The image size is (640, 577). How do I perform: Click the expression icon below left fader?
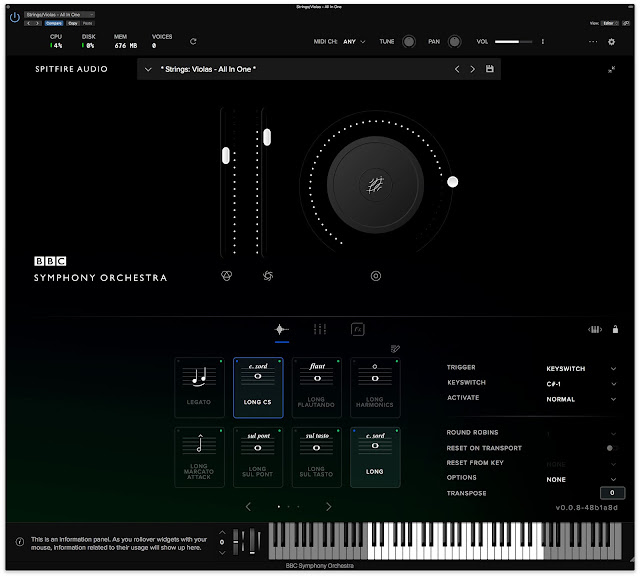tap(227, 276)
